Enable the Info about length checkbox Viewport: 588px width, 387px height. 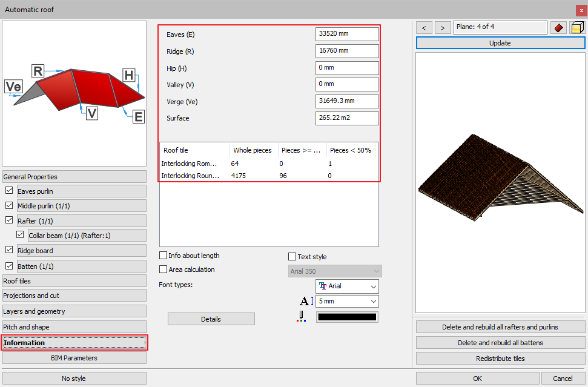(x=163, y=256)
